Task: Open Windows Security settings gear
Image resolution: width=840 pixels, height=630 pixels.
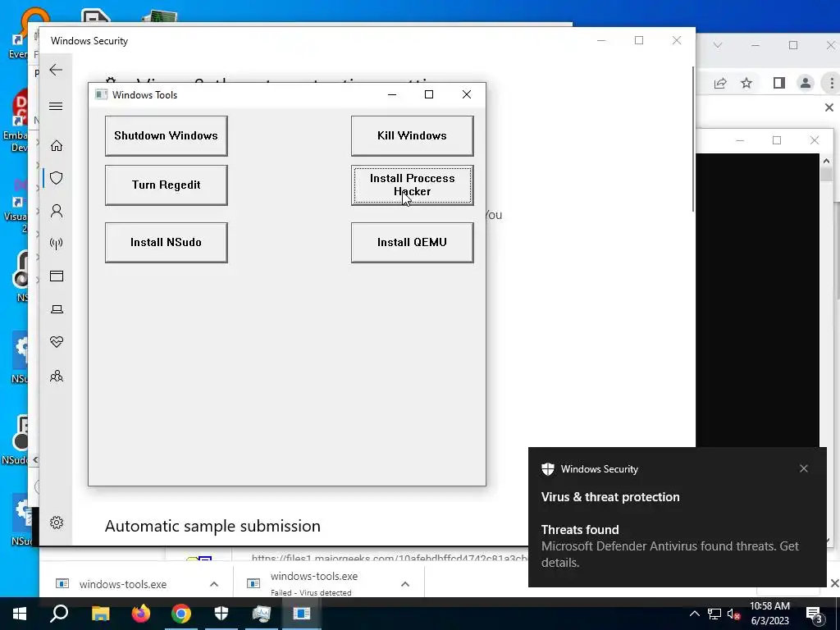Action: click(57, 523)
